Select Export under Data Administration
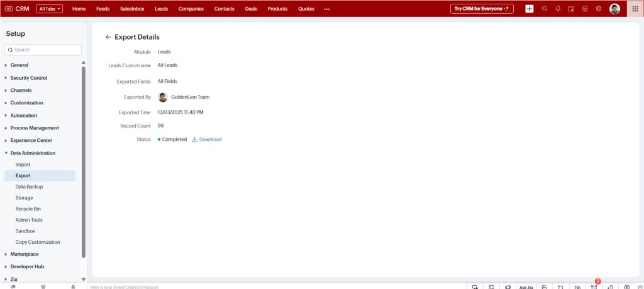This screenshot has width=644, height=289. 40,176
